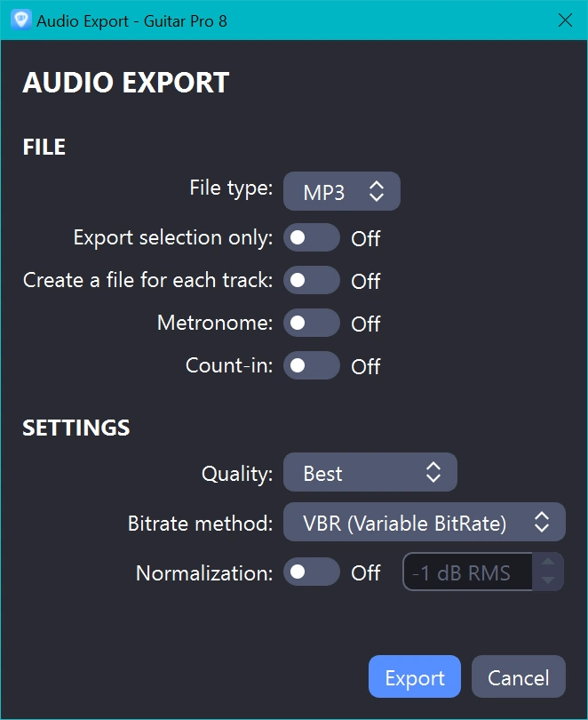Switch on Normalization

(x=311, y=572)
